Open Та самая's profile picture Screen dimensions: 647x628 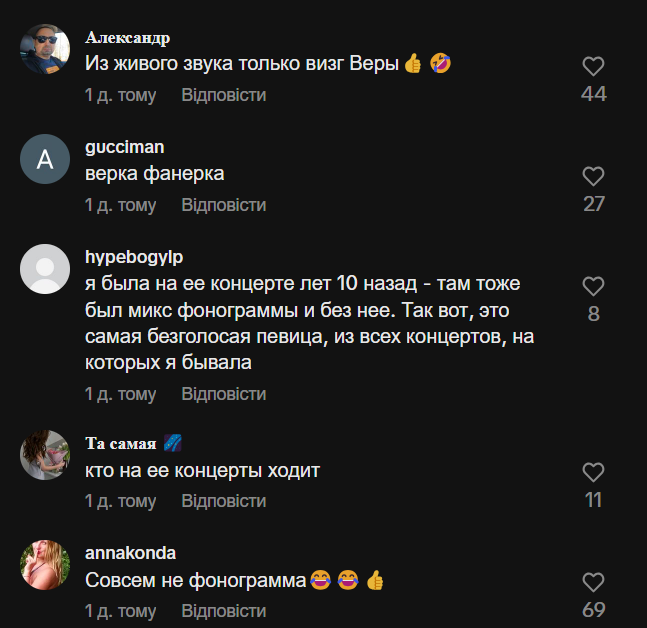click(45, 455)
